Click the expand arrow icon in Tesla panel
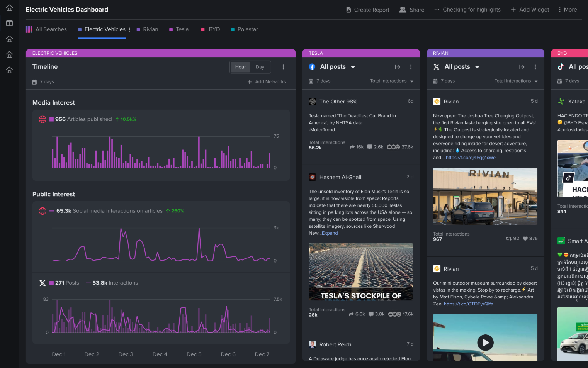This screenshot has height=368, width=588. 397,67
